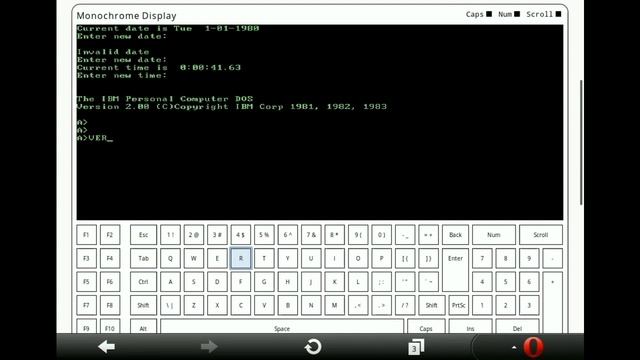Tap the X key

(217, 305)
